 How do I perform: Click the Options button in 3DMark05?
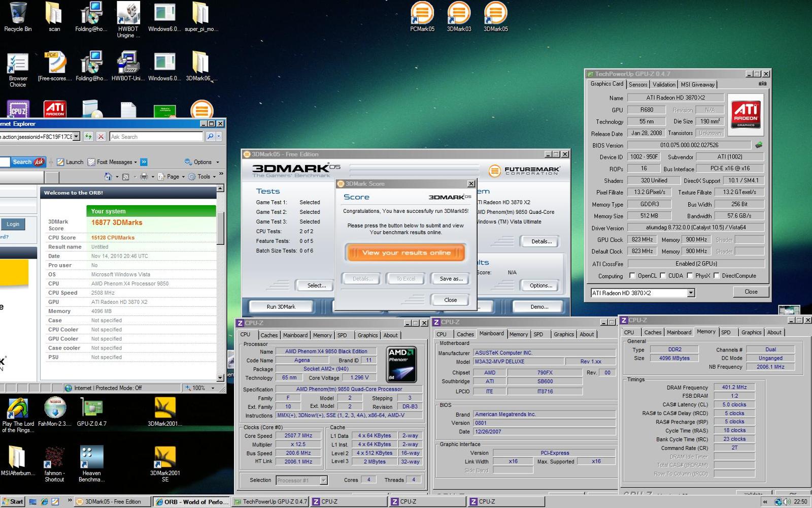(x=541, y=285)
